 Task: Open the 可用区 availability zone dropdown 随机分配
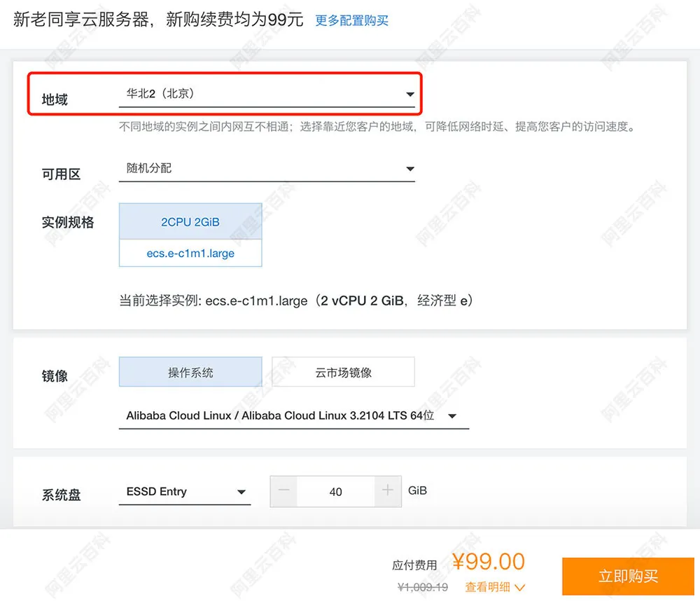[266, 168]
